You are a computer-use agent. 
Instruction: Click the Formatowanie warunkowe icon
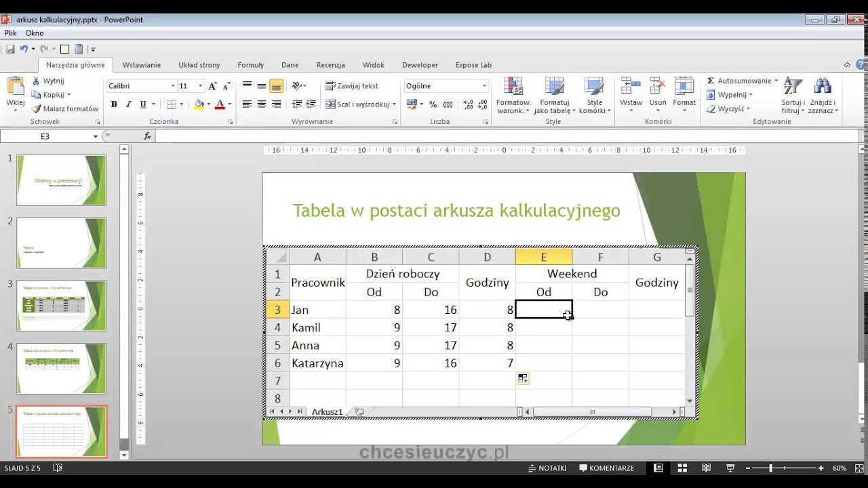[x=513, y=86]
